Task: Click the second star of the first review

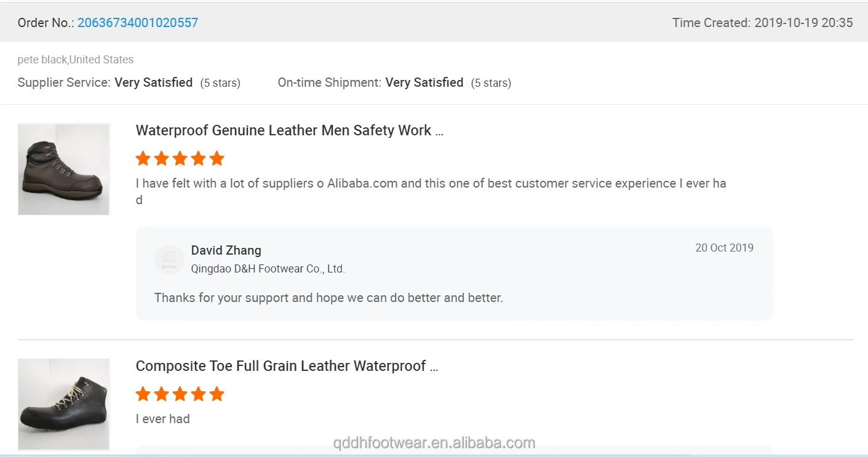Action: click(x=161, y=159)
